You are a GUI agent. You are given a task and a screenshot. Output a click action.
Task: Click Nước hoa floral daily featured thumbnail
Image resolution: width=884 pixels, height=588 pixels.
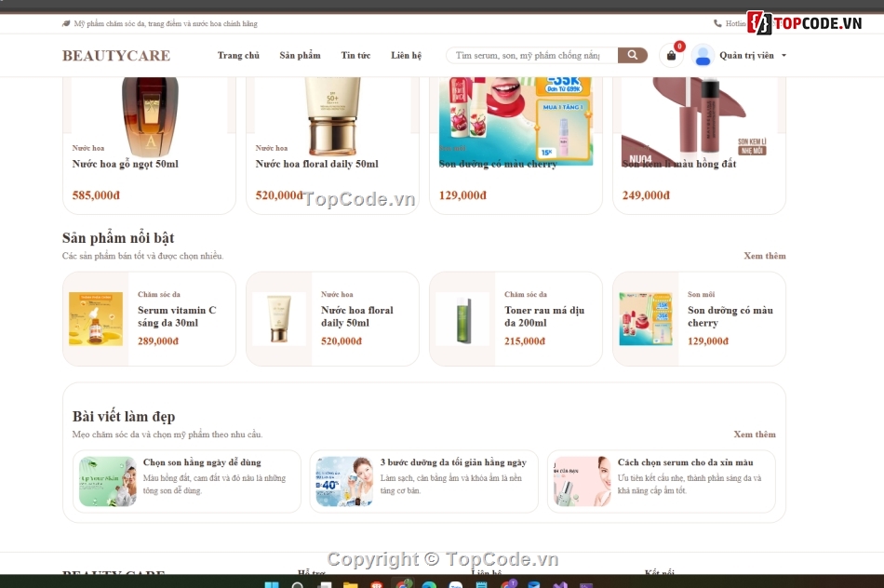click(279, 318)
